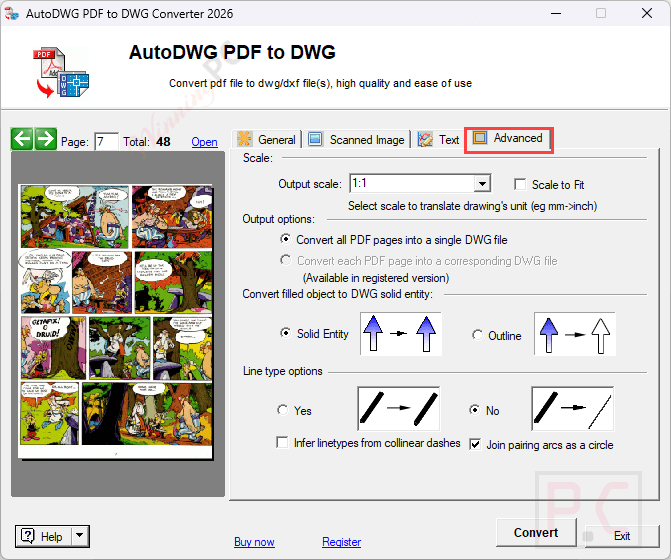Click the app icon in title bar
Screen dimensions: 671x560
pyautogui.click(x=12, y=13)
